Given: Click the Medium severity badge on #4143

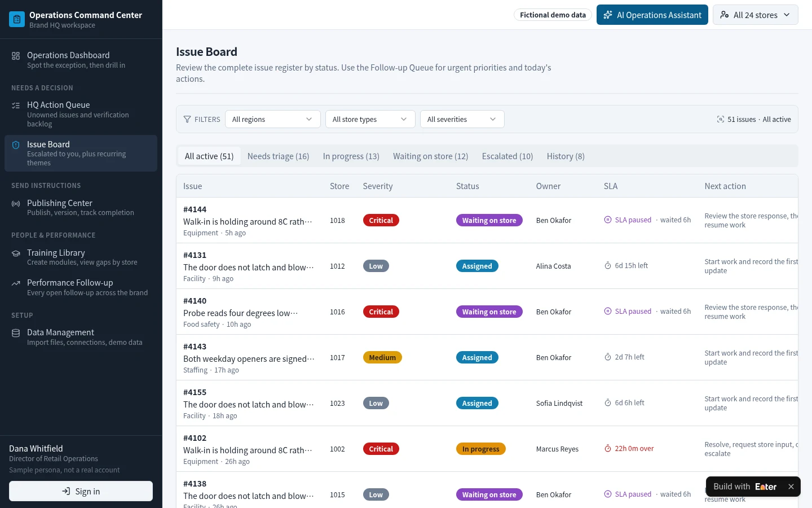Looking at the screenshot, I should click(382, 357).
